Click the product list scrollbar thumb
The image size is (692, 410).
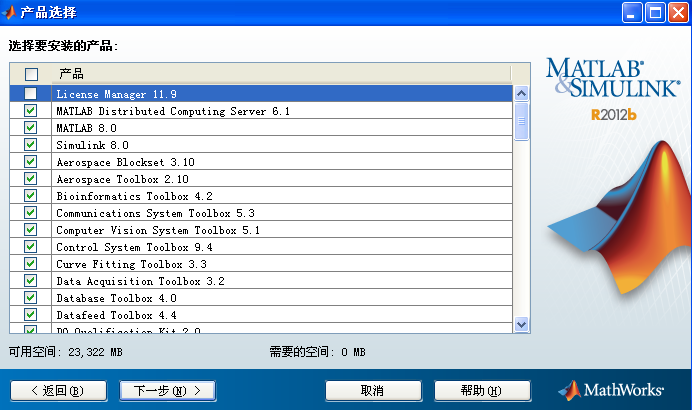coord(521,121)
